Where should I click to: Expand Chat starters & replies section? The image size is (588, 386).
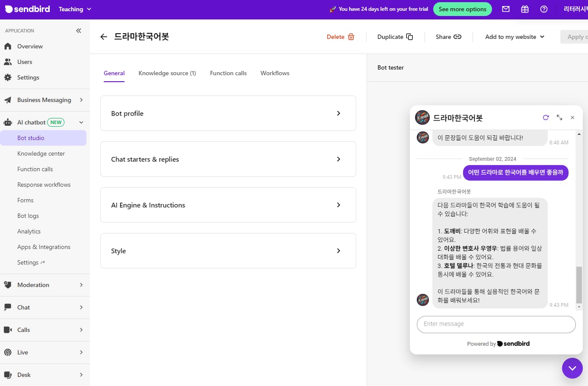coord(228,159)
